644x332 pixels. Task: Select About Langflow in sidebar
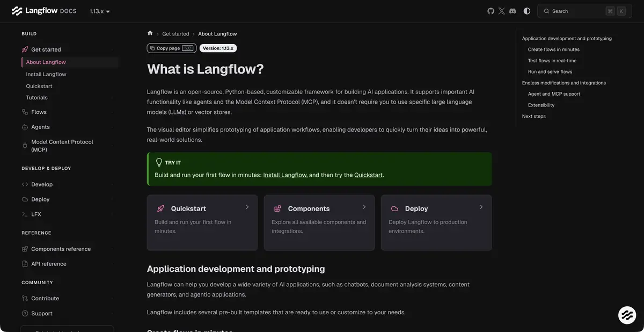click(x=70, y=62)
